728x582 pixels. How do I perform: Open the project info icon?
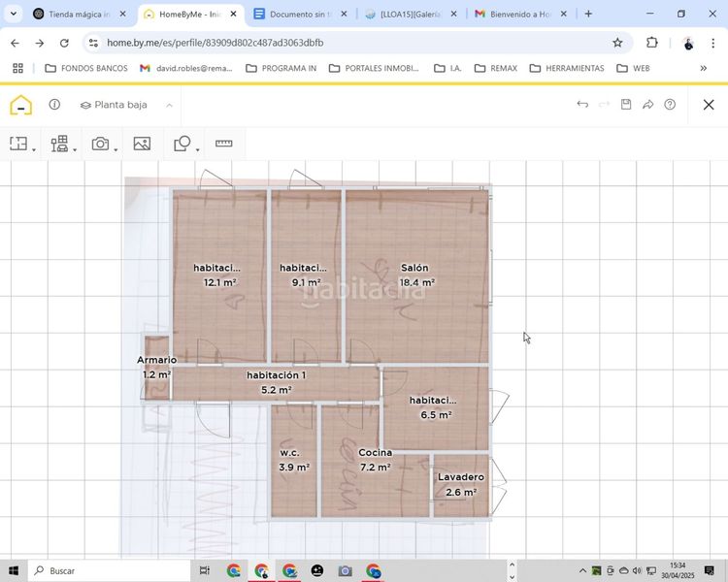(x=54, y=105)
